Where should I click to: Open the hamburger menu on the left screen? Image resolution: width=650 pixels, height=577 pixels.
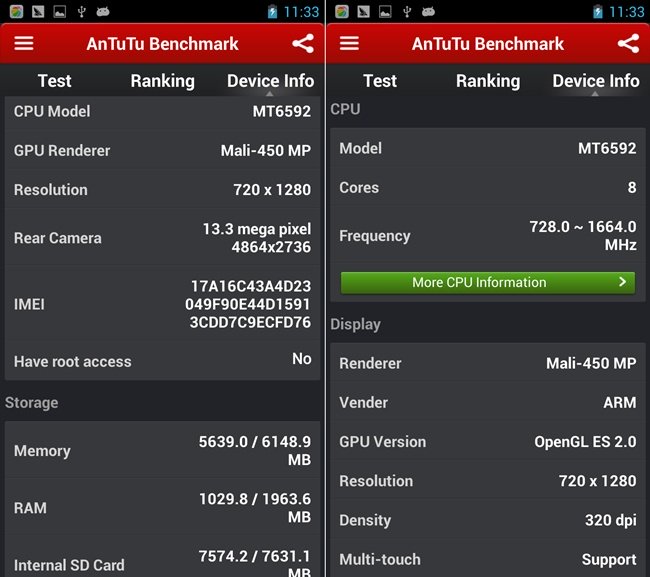[x=23, y=44]
